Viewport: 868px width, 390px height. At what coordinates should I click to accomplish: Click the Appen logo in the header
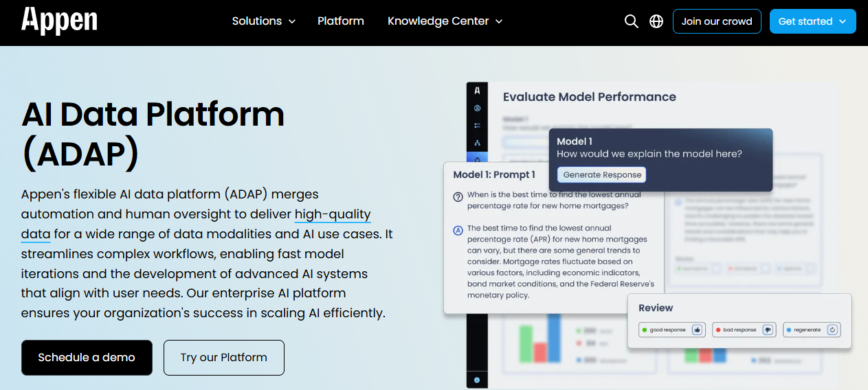coord(59,21)
